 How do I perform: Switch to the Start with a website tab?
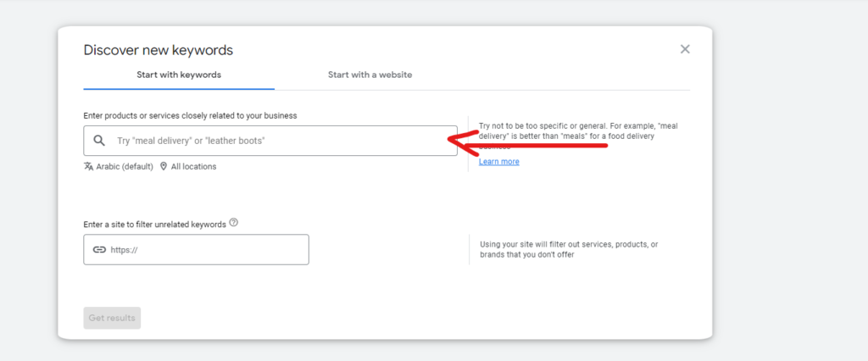point(370,75)
